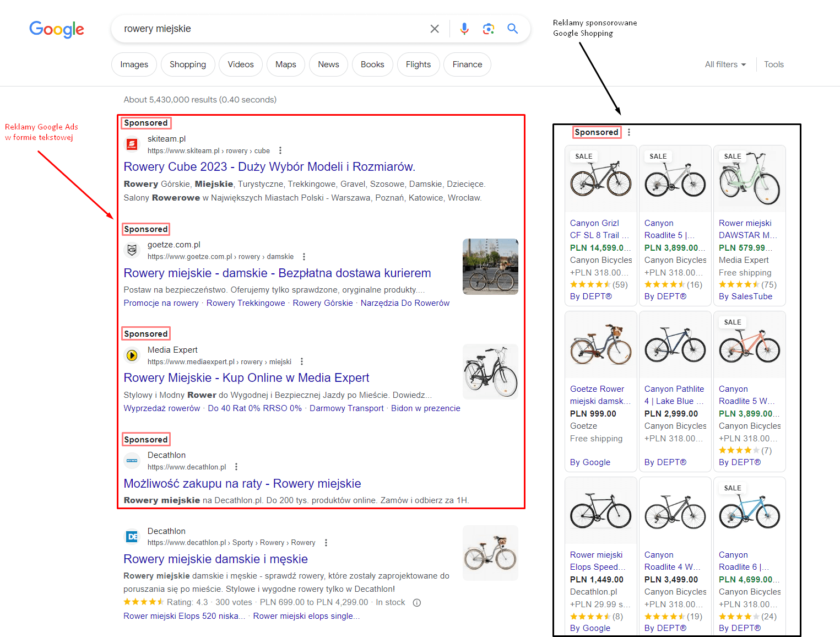Image resolution: width=840 pixels, height=637 pixels.
Task: Follow 'Wyprzedaż rowerów' sitelink
Action: [x=162, y=408]
